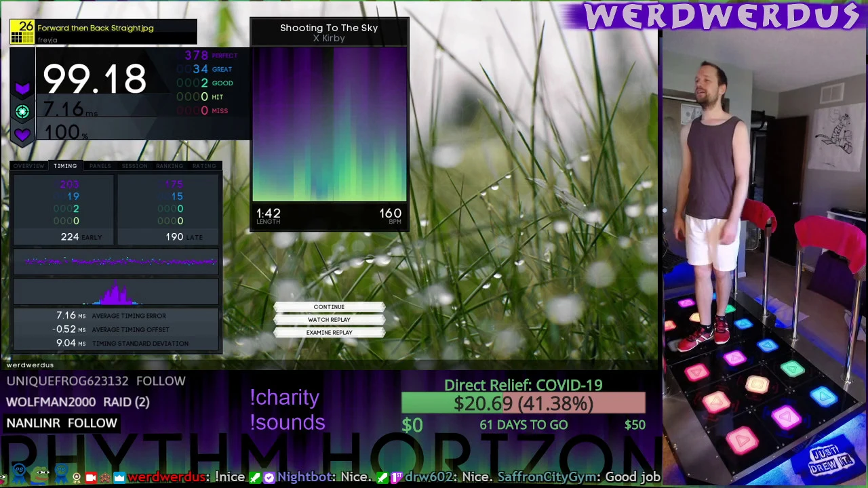
Task: Click the 1:42 song length
Action: coord(269,213)
